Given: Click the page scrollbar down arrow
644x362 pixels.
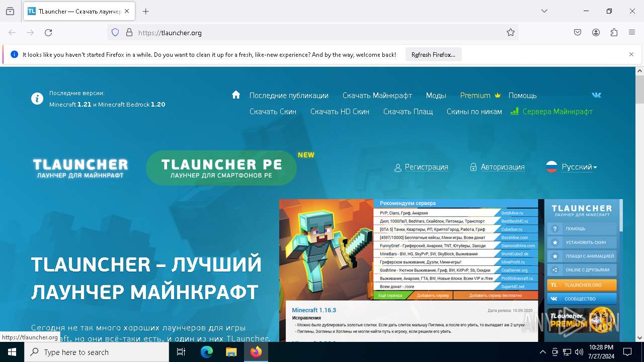Looking at the screenshot, I should point(640,338).
